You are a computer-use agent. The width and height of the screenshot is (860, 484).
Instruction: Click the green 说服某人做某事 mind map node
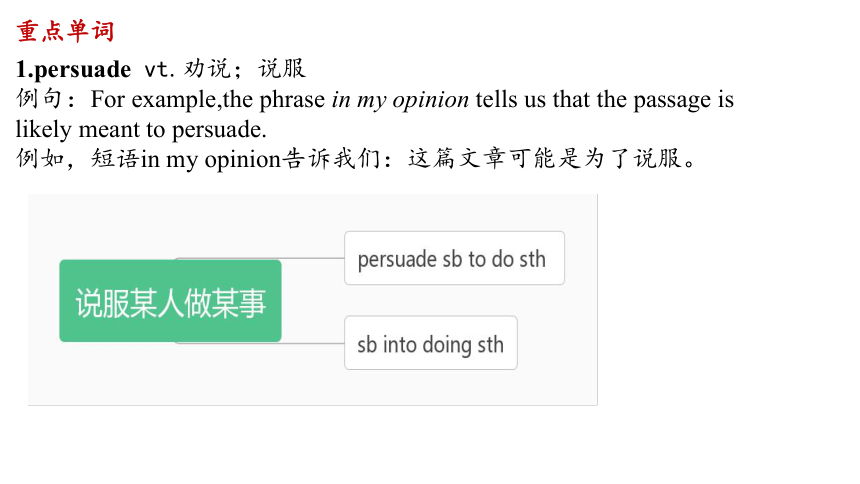[171, 301]
